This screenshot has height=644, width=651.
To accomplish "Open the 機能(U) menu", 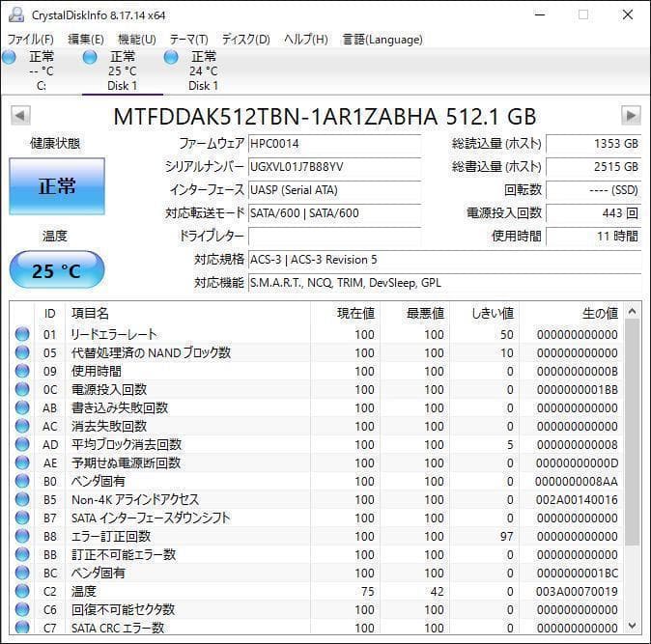I will pos(137,40).
